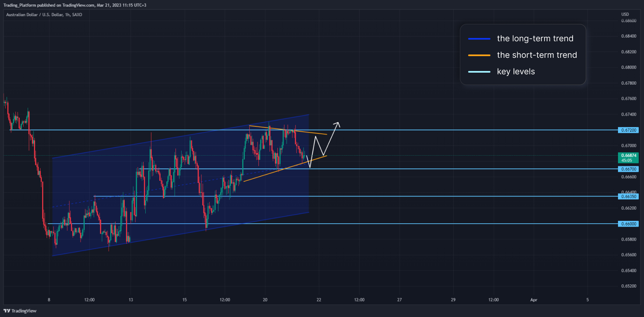Click the 0.68400 price axis label
Viewport: 644px width, 317px height.
click(x=628, y=36)
